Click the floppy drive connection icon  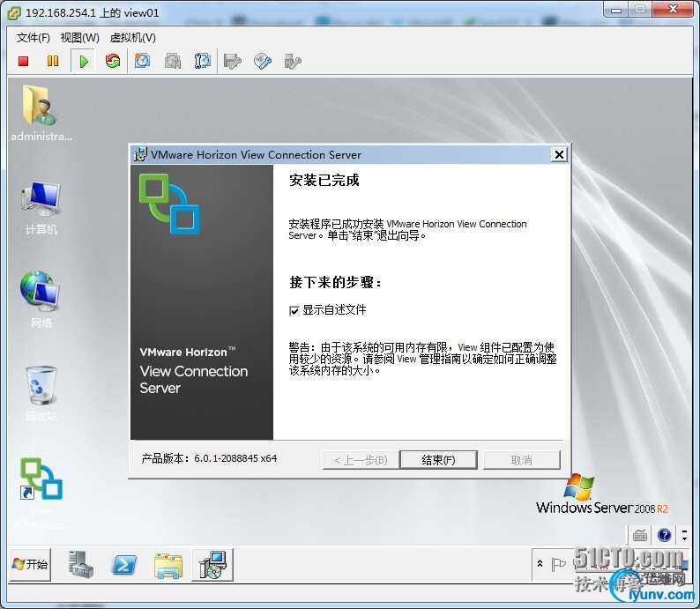click(232, 61)
